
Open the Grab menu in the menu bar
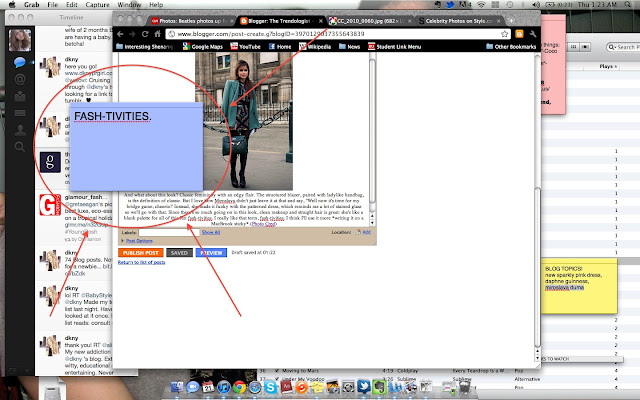[31, 4]
